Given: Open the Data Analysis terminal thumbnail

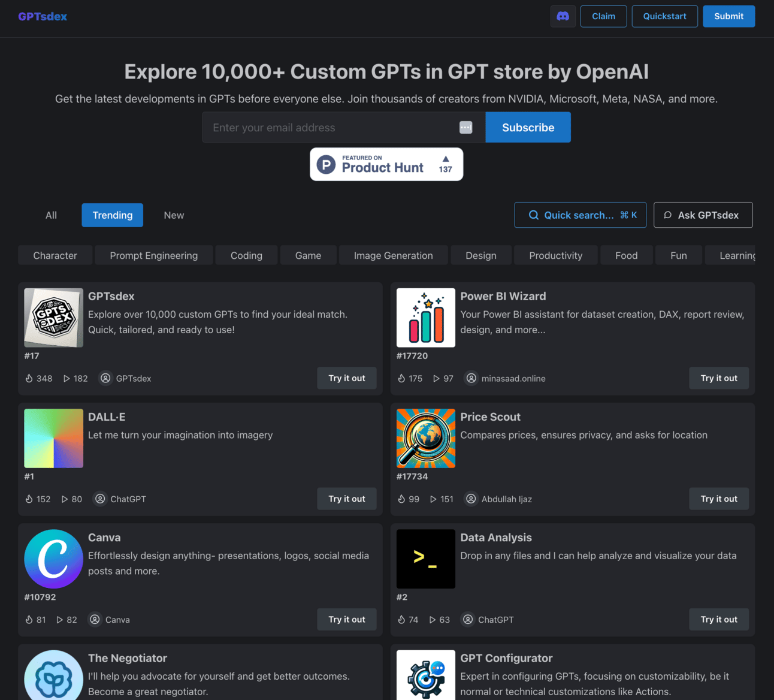Looking at the screenshot, I should point(426,559).
